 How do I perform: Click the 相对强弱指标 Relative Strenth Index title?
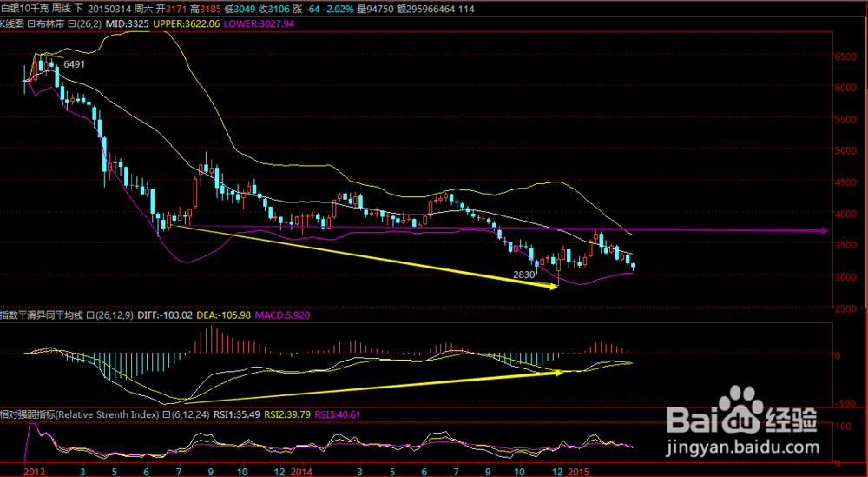80,414
